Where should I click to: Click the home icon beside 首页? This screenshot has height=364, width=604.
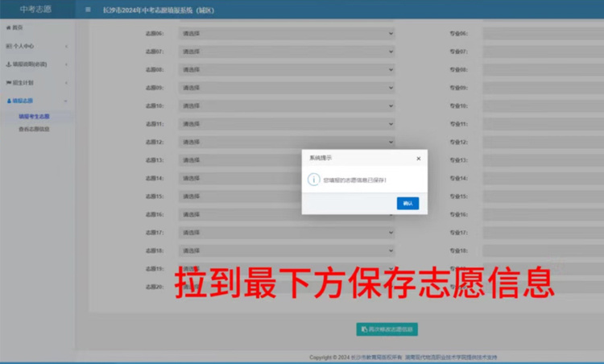click(8, 27)
